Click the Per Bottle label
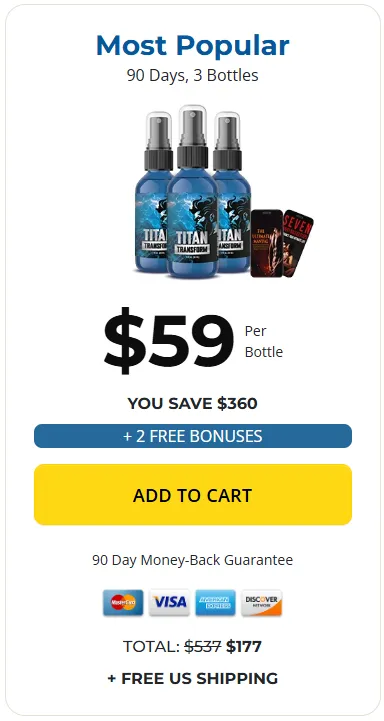Image resolution: width=384 pixels, height=721 pixels. (x=264, y=341)
